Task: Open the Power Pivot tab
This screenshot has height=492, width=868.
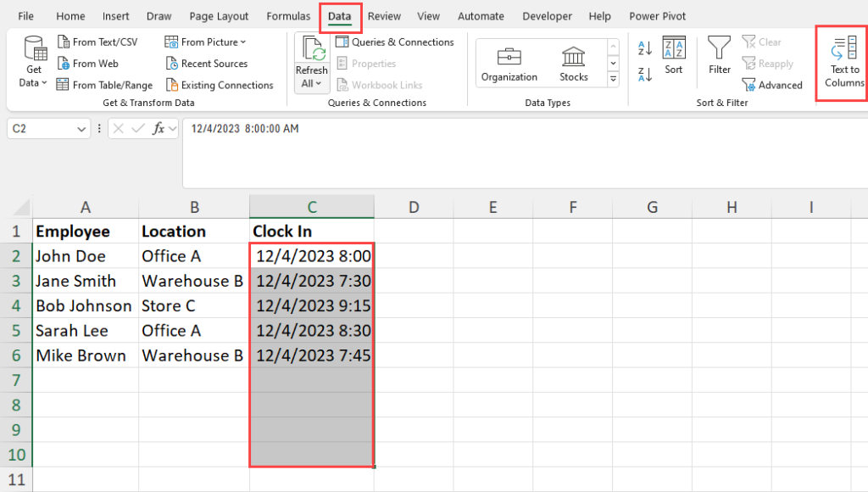Action: tap(657, 16)
